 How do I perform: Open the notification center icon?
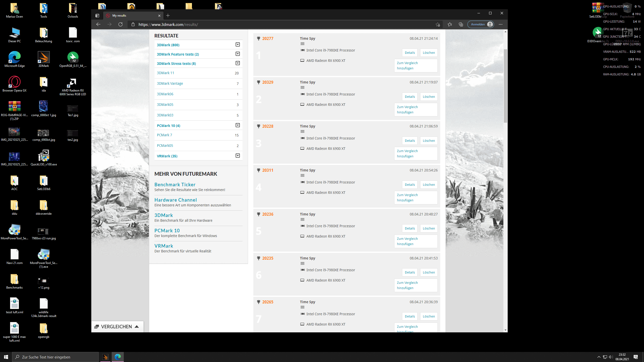tap(636, 357)
